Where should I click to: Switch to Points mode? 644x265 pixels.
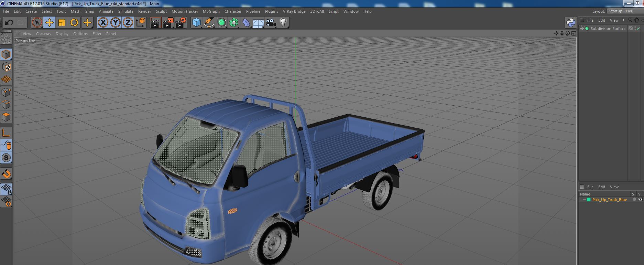(6, 92)
